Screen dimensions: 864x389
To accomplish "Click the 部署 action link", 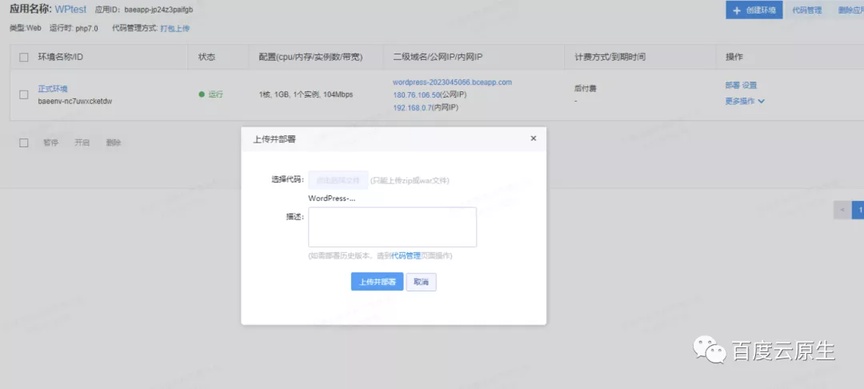I will (x=732, y=85).
